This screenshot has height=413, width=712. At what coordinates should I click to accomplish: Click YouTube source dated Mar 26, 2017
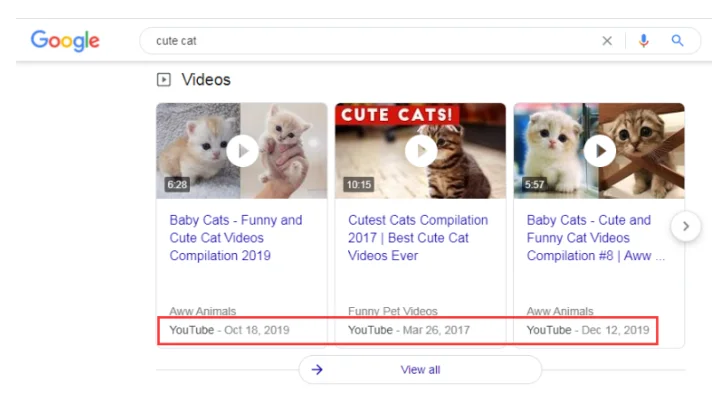[370, 330]
